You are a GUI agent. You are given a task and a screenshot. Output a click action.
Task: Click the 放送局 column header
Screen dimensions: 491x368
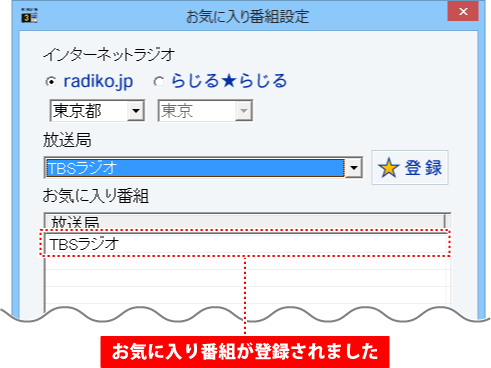pos(245,222)
